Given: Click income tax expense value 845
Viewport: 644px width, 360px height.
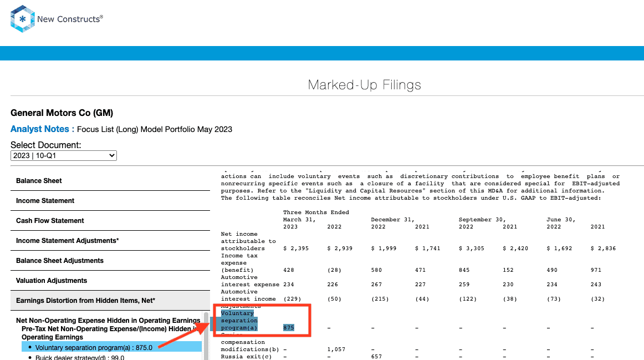Looking at the screenshot, I should [x=464, y=270].
